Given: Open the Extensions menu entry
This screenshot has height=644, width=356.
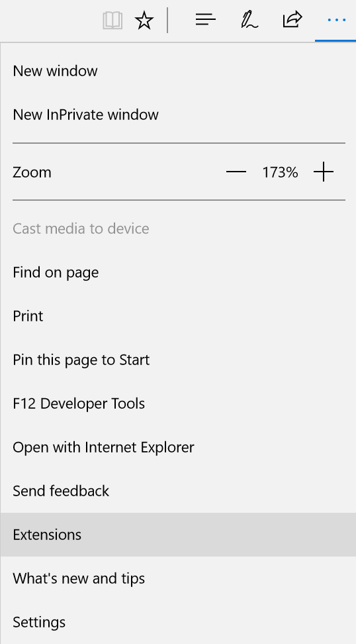Looking at the screenshot, I should click(x=178, y=535).
